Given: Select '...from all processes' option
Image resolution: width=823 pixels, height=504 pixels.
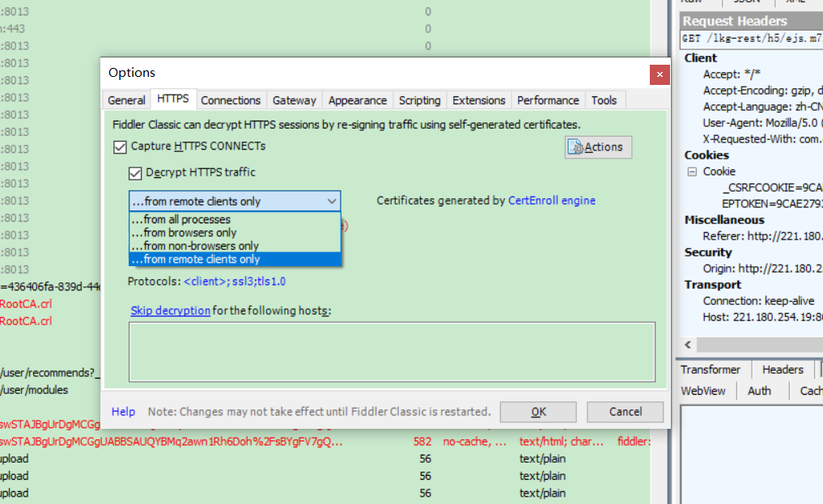Looking at the screenshot, I should pyautogui.click(x=235, y=219).
